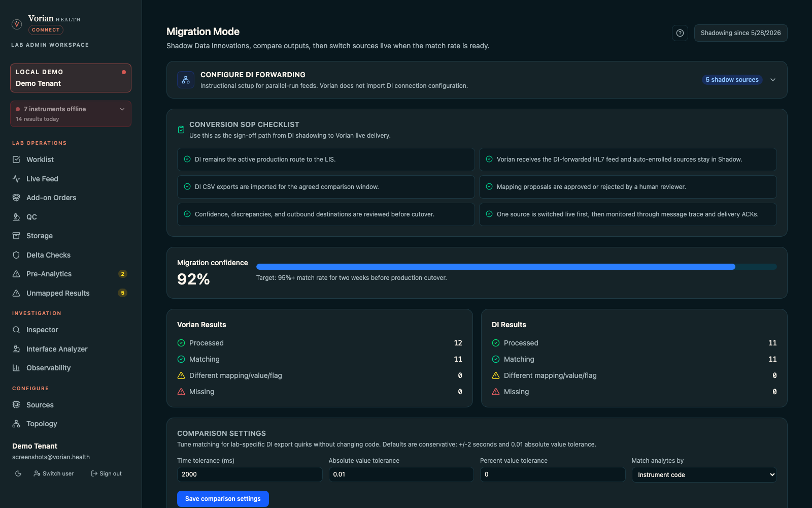The image size is (812, 508).
Task: Go to Interface Analyzer
Action: point(71,349)
